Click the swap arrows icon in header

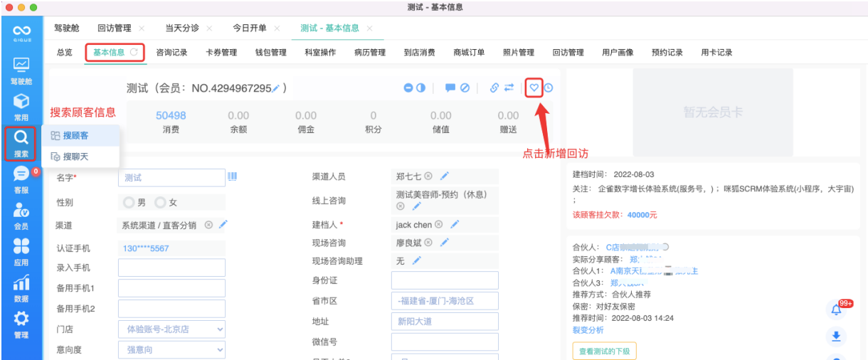click(x=509, y=88)
